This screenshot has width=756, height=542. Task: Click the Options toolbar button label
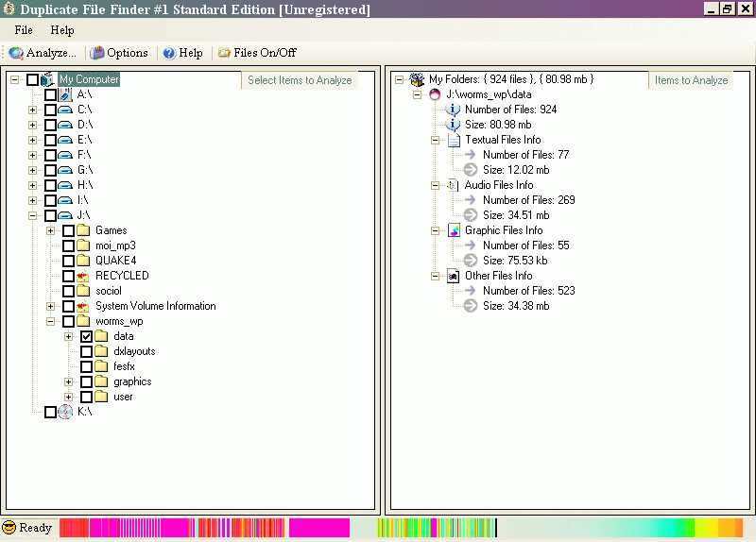(128, 53)
